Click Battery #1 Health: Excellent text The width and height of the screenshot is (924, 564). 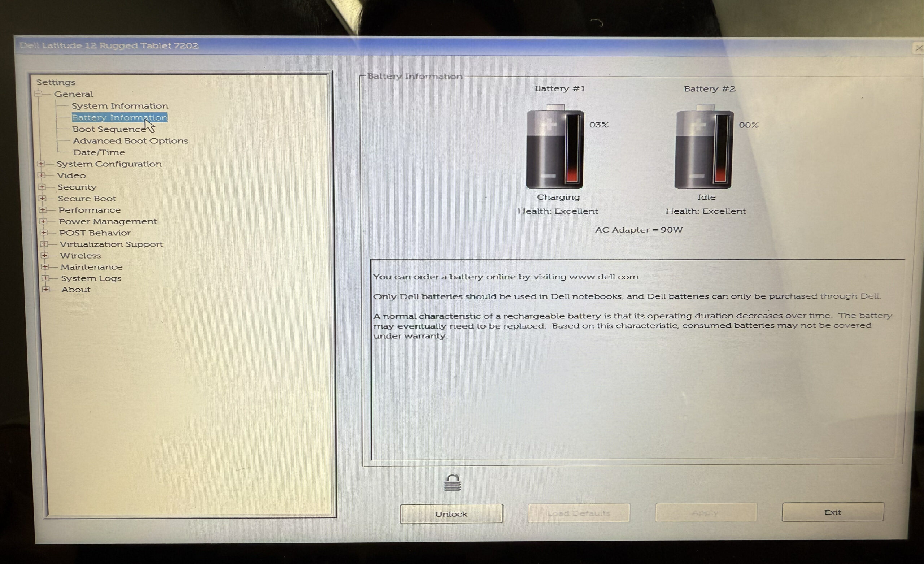pos(558,211)
